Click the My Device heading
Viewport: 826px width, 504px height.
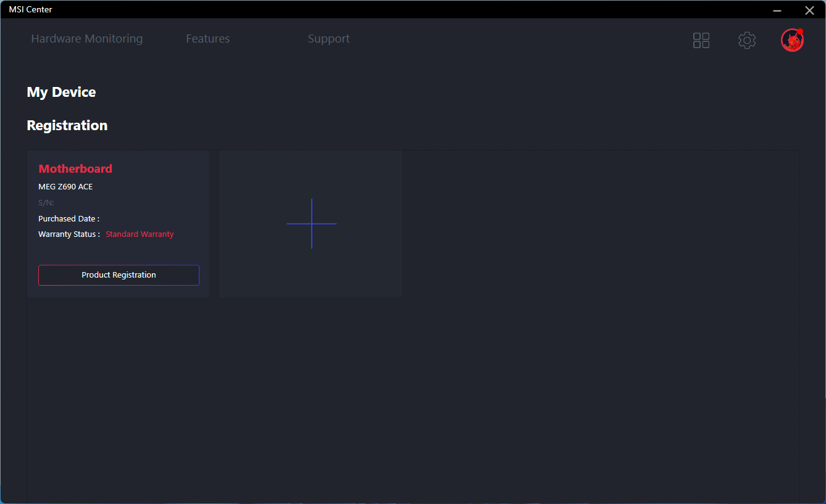pyautogui.click(x=61, y=92)
